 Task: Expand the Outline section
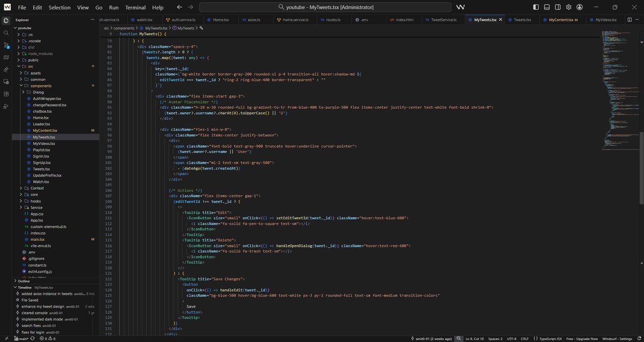pyautogui.click(x=56, y=281)
